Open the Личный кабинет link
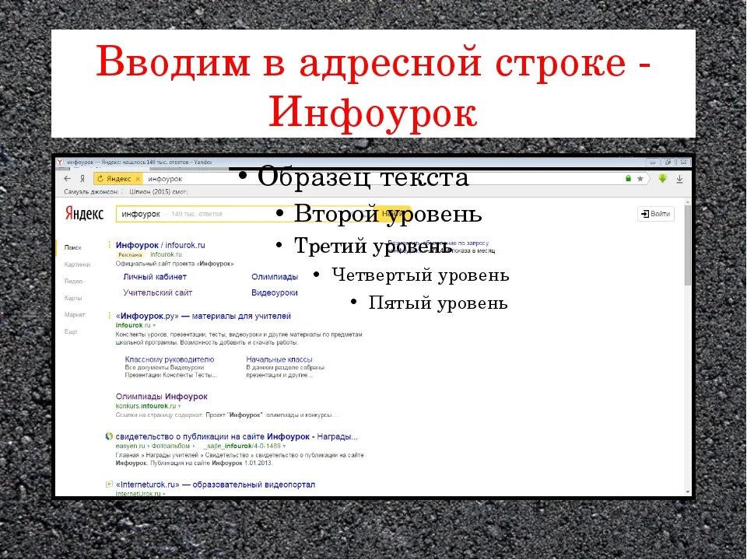 click(155, 277)
